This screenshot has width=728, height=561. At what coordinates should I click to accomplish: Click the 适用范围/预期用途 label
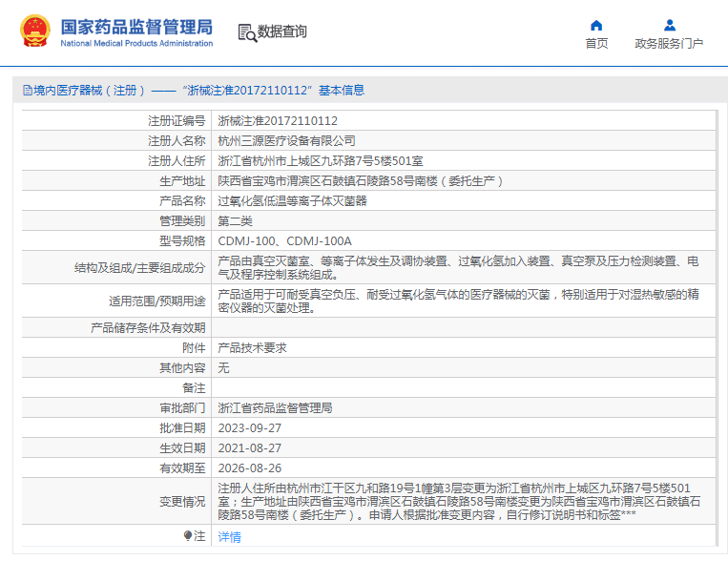(156, 301)
